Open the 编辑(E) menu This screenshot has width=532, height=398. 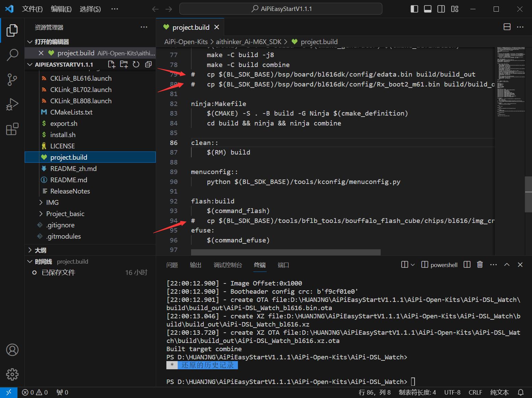pyautogui.click(x=61, y=9)
